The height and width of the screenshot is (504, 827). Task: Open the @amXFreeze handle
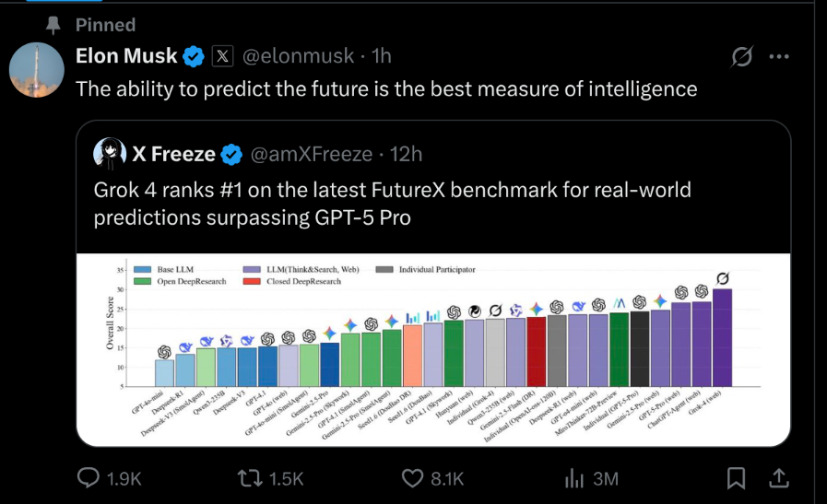[x=312, y=154]
